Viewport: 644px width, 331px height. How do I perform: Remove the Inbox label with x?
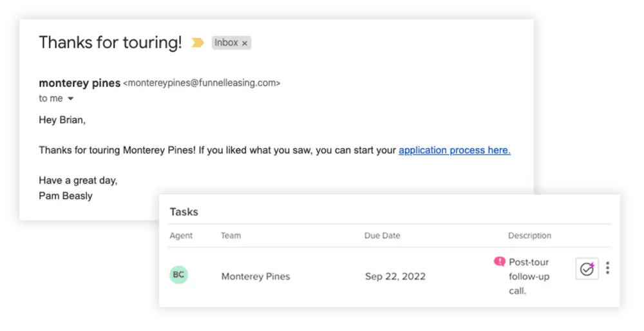[245, 43]
